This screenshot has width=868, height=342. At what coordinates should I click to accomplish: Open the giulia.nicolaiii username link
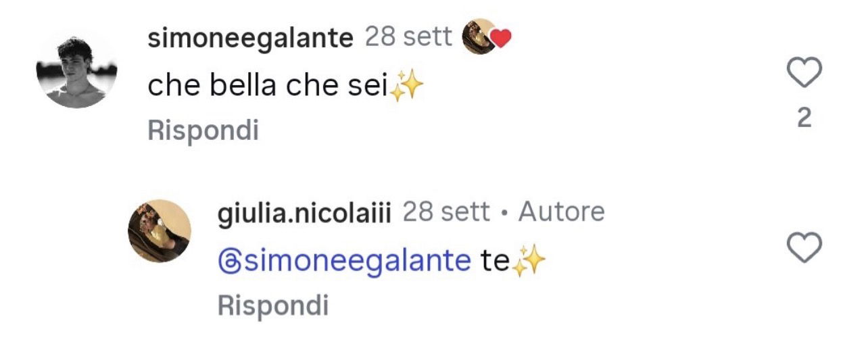(305, 213)
